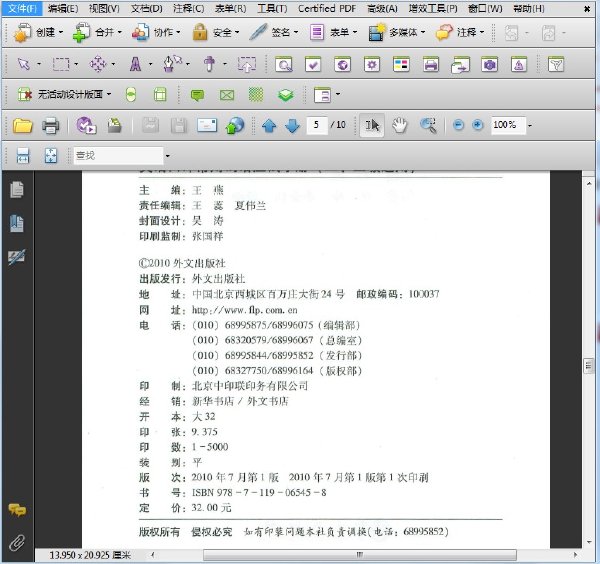Image resolution: width=600 pixels, height=564 pixels.
Task: Open the color separations preview icon
Action: pos(401,65)
